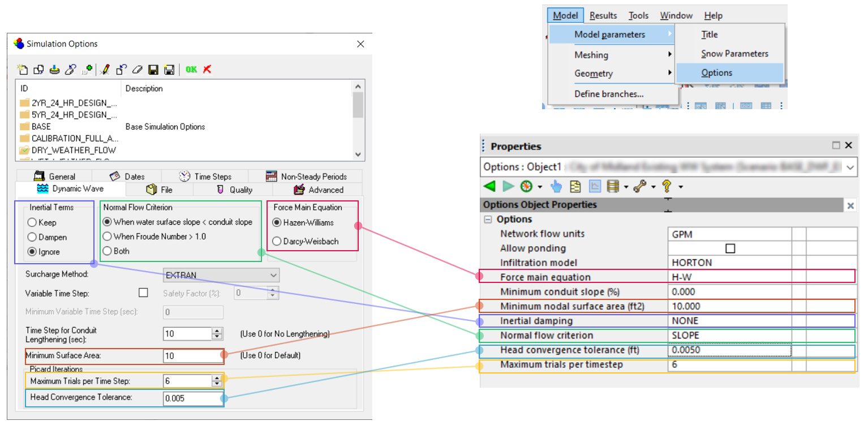
Task: Click the Head Convergence Tolerance input field
Action: (x=192, y=398)
